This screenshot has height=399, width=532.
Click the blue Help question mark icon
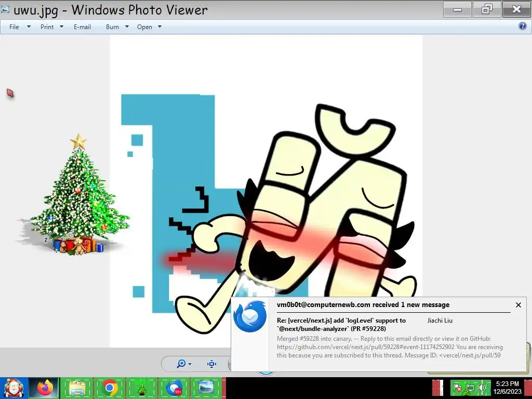point(523,26)
